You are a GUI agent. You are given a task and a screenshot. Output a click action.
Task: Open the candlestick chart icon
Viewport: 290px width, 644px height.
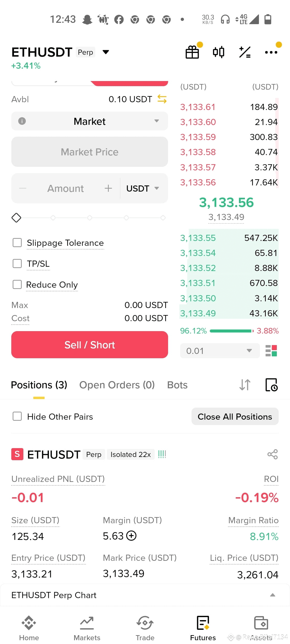(219, 52)
